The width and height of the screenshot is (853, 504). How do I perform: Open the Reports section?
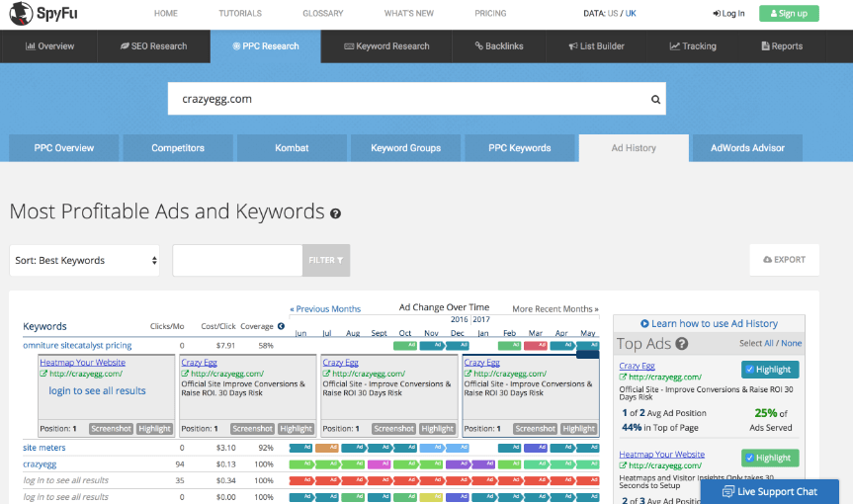781,46
